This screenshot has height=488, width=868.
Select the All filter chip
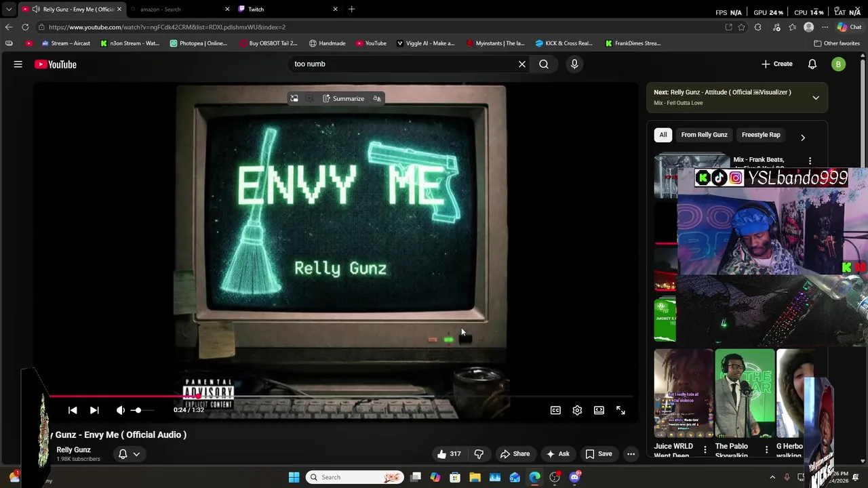point(663,135)
